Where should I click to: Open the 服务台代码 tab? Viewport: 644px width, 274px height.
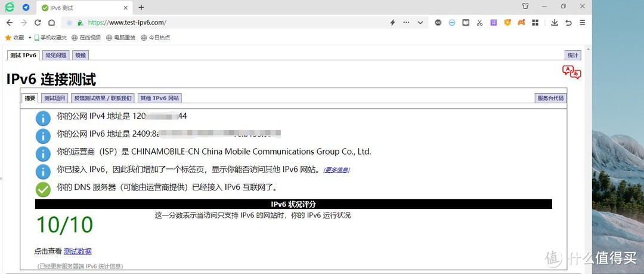pyautogui.click(x=551, y=98)
